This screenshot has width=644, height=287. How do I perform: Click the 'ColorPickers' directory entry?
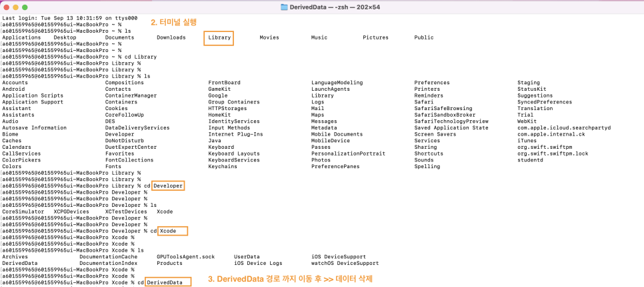click(x=21, y=160)
